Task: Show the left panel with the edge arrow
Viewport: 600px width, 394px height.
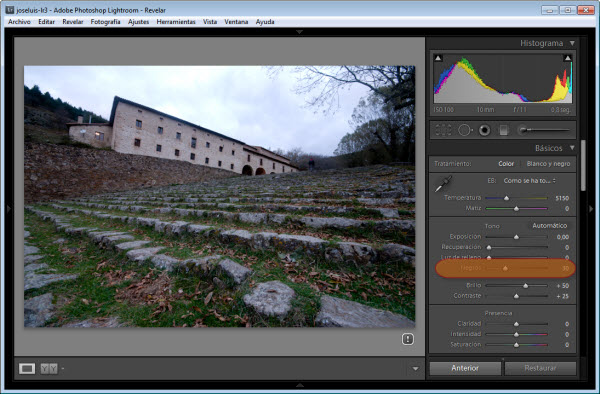Action: click(8, 208)
